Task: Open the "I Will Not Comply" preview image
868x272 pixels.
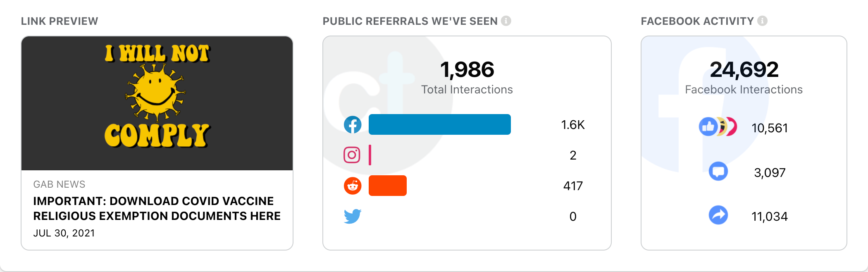Action: click(157, 103)
